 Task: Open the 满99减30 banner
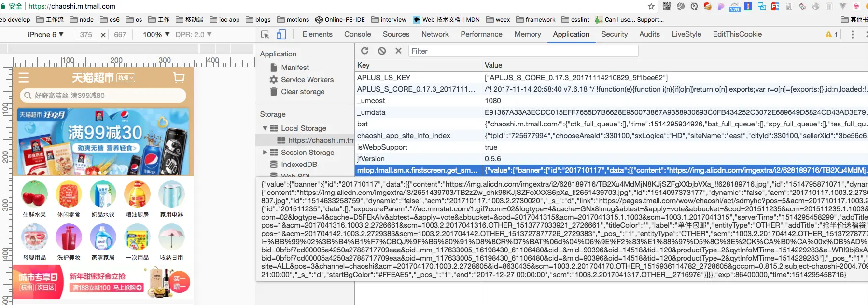tap(103, 141)
